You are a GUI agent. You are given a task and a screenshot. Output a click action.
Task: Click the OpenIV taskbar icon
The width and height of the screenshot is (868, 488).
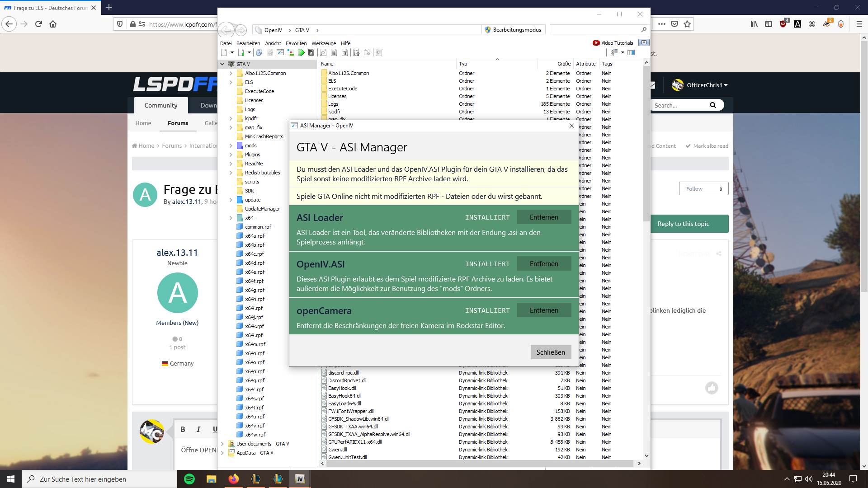click(x=300, y=479)
